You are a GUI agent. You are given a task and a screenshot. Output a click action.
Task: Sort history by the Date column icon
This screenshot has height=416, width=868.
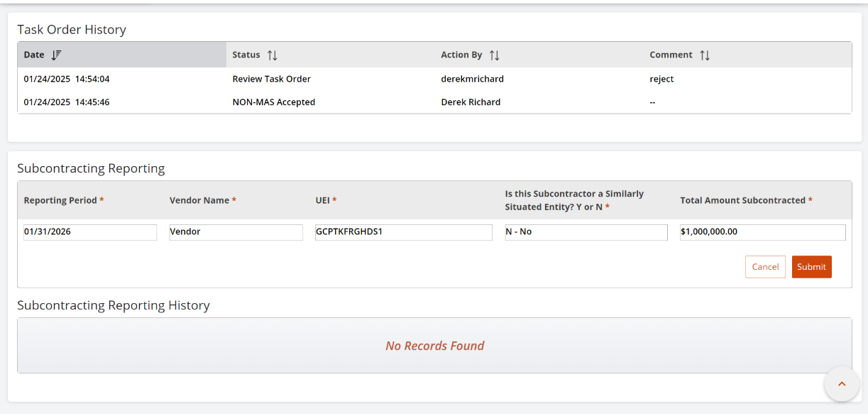click(55, 55)
